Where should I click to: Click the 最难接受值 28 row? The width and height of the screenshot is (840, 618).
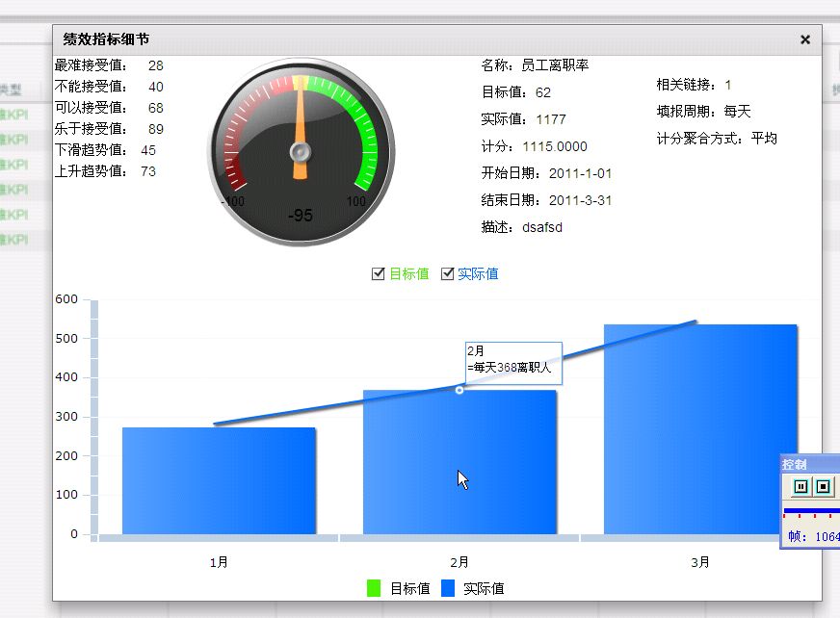pyautogui.click(x=109, y=65)
